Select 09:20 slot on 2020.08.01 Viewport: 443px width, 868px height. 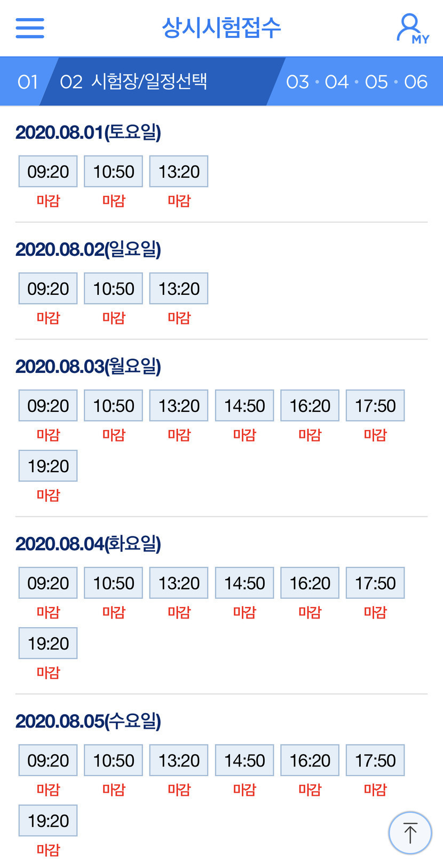click(48, 171)
